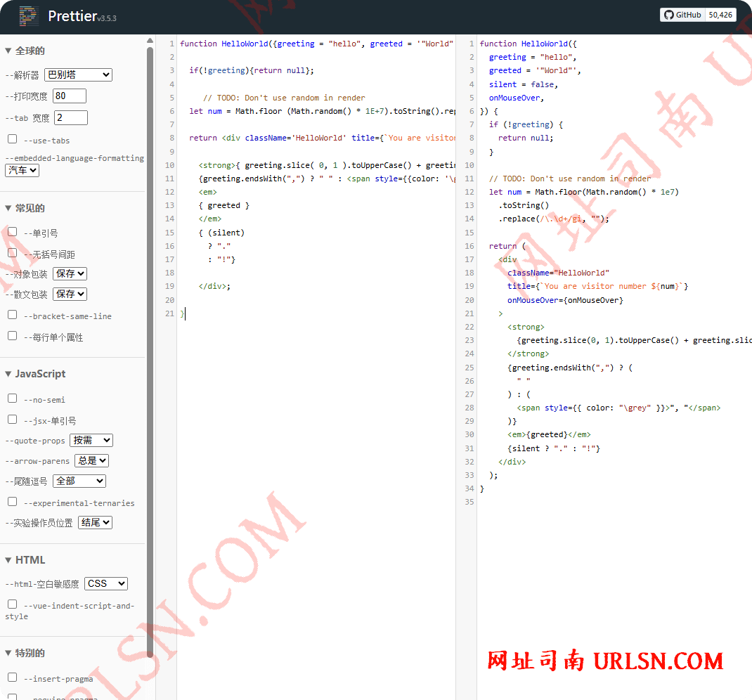The height and width of the screenshot is (700, 752).
Task: Collapse the JavaScript options section
Action: tap(8, 374)
